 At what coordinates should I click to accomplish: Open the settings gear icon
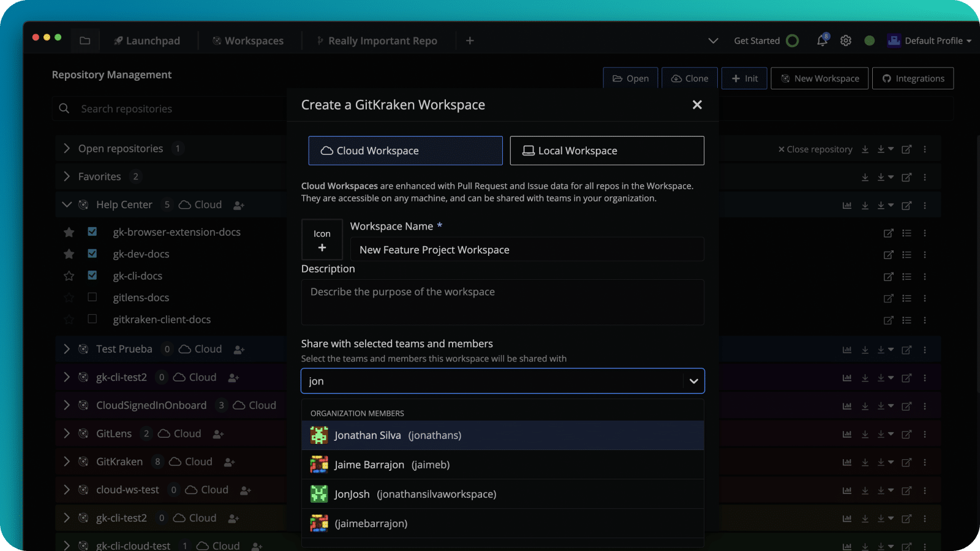pyautogui.click(x=846, y=40)
